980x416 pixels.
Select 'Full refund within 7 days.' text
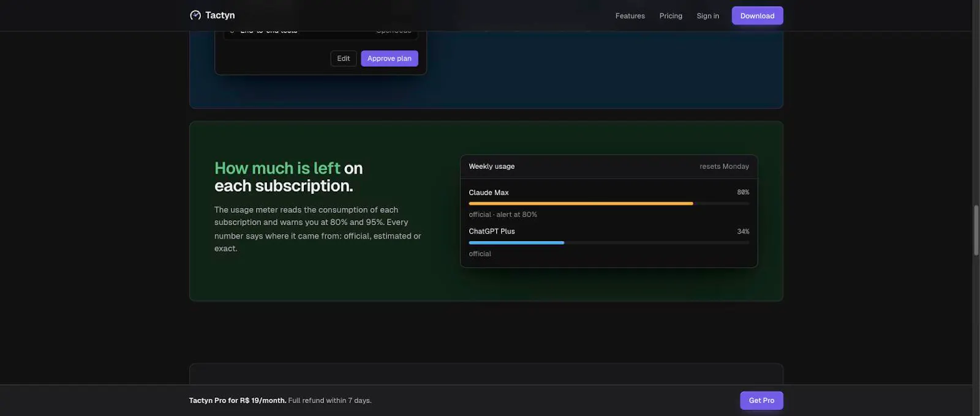(330, 401)
